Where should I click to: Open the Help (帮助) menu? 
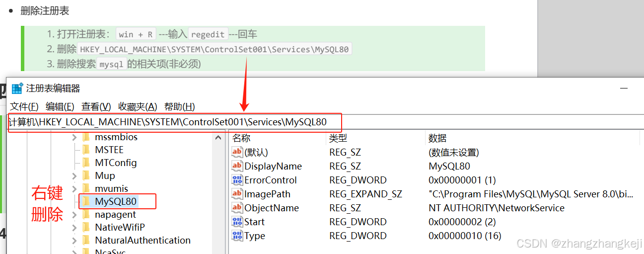point(179,106)
